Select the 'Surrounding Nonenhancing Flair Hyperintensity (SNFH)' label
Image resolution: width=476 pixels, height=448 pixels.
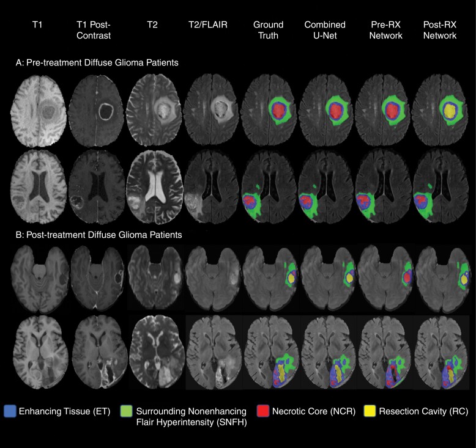[192, 417]
